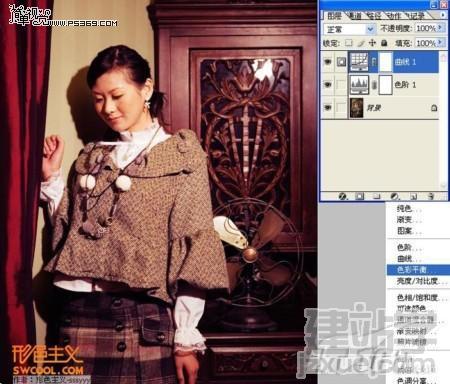
Task: Click the add layer style icon
Action: (343, 196)
